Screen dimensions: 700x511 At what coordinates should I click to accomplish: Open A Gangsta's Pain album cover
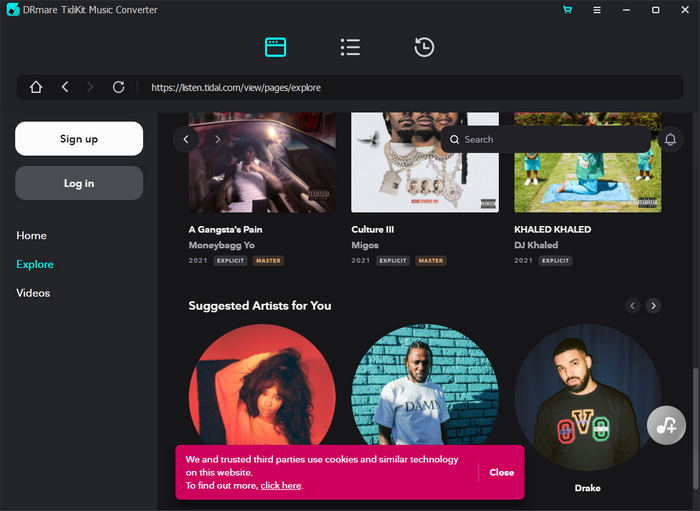click(x=262, y=162)
